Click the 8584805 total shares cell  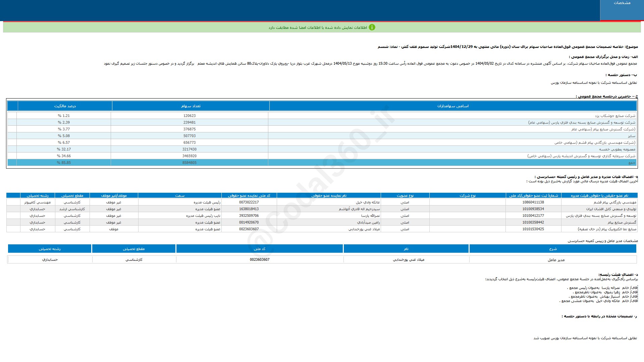[x=190, y=163]
